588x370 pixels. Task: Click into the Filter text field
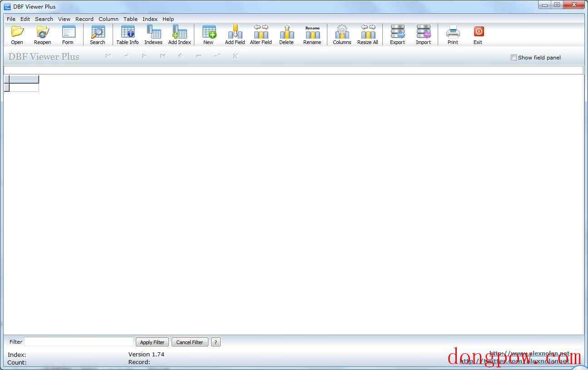(x=79, y=342)
